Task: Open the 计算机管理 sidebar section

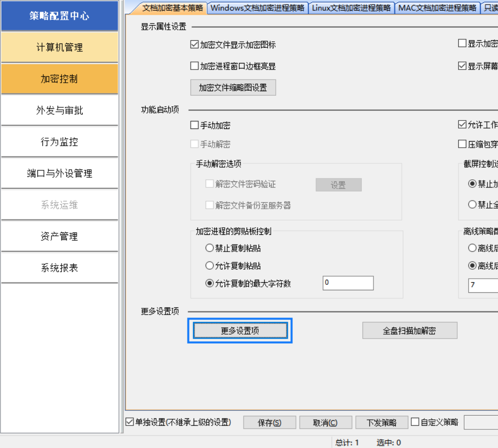Action: pos(59,47)
